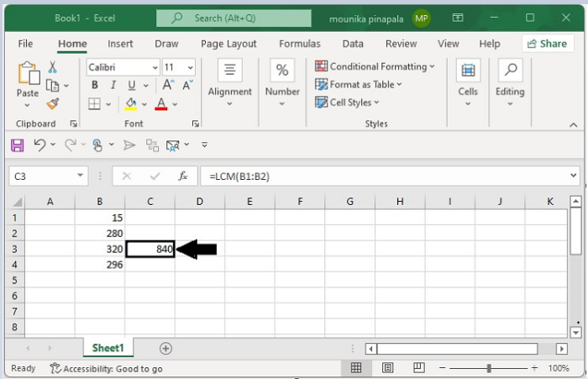Screen dimensions: 588x379
Task: Toggle Italic formatting
Action: click(113, 85)
